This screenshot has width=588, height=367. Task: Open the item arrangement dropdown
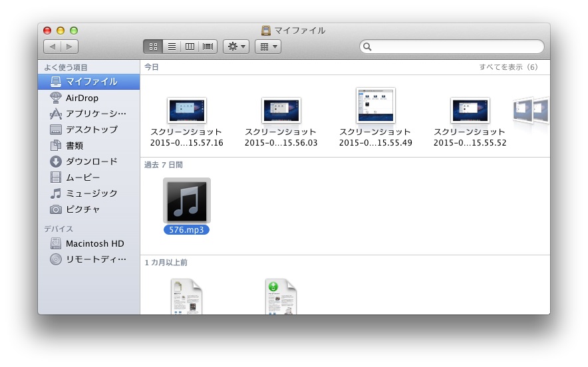tap(268, 47)
